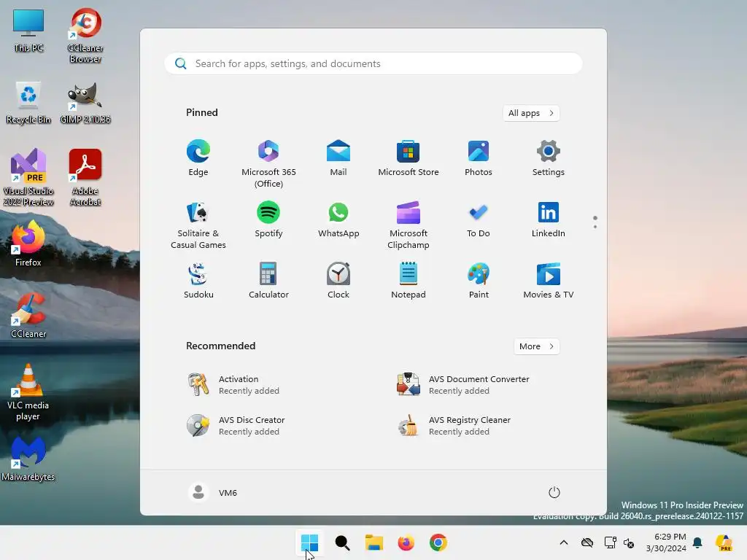Open Spotify
Image resolution: width=747 pixels, height=560 pixels.
coord(268,219)
